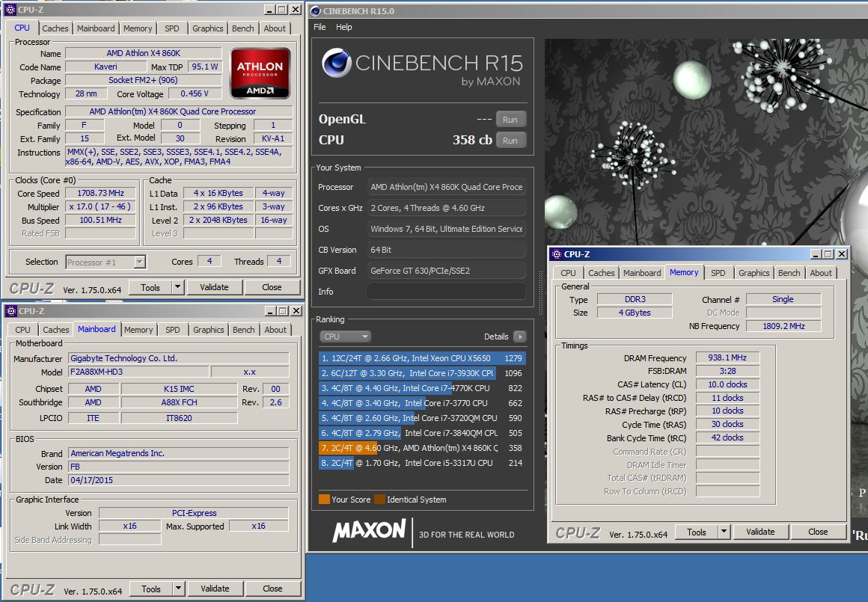Minimize the CPU-Z Mainboard window
The image size is (868, 602).
click(269, 311)
